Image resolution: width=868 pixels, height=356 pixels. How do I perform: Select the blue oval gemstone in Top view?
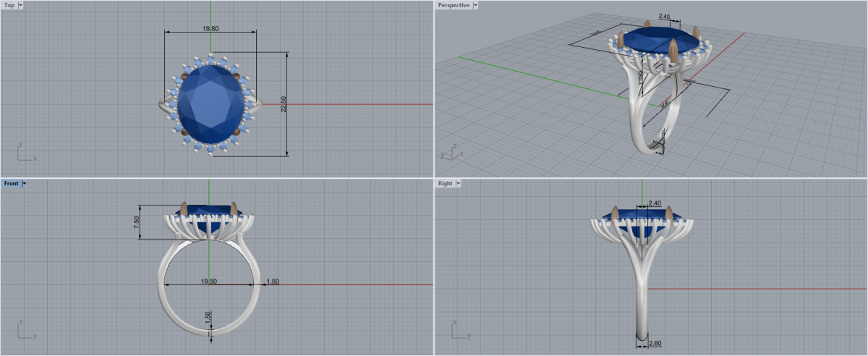[x=209, y=103]
